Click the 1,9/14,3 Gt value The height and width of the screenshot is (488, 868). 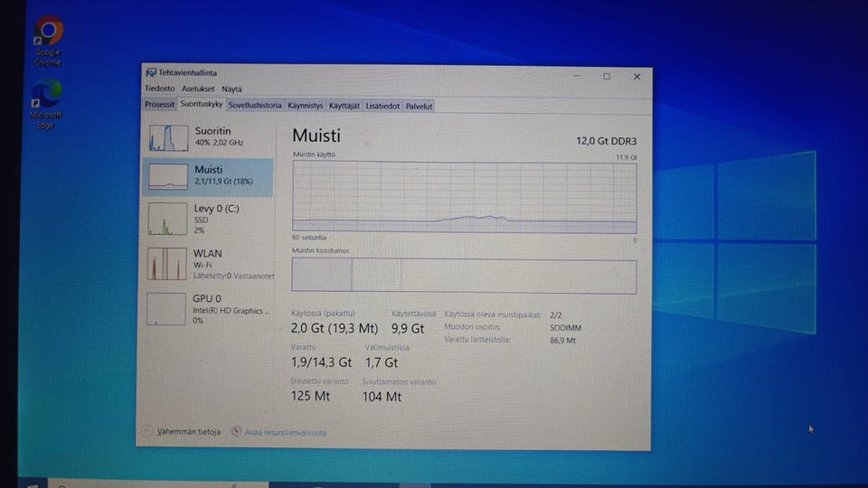pos(321,362)
